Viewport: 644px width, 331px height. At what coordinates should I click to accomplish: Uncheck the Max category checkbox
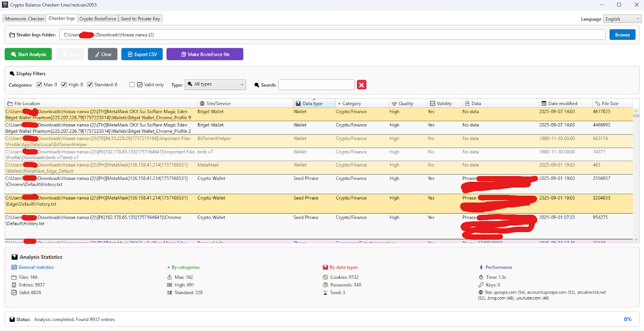pyautogui.click(x=39, y=85)
